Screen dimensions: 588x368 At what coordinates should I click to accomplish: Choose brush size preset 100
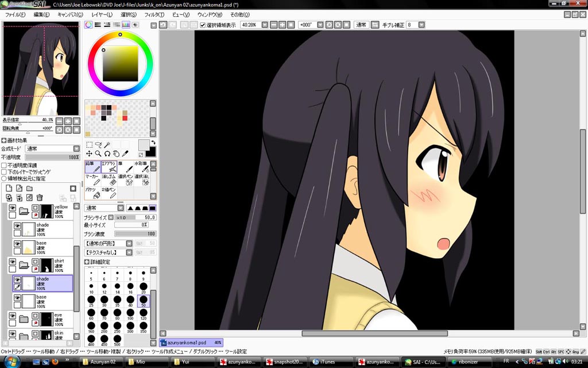[x=130, y=314]
